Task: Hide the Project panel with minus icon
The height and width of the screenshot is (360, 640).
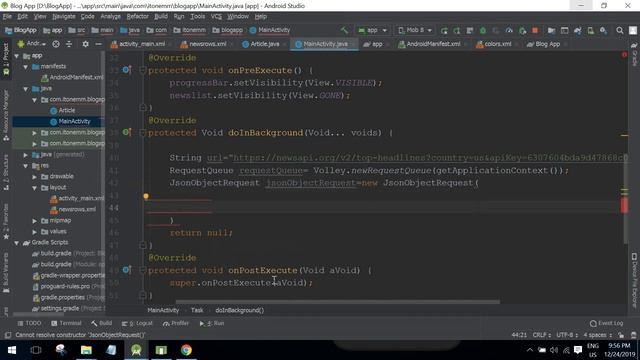Action: pyautogui.click(x=98, y=44)
